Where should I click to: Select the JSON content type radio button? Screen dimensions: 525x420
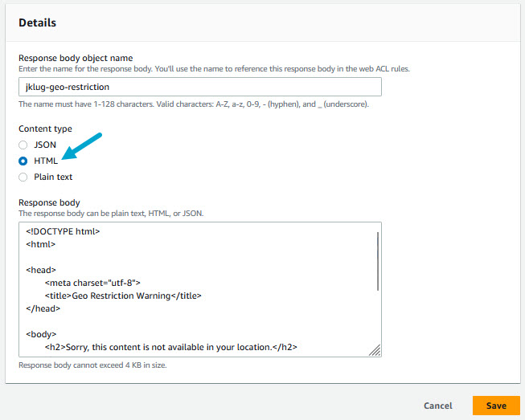pyautogui.click(x=23, y=145)
